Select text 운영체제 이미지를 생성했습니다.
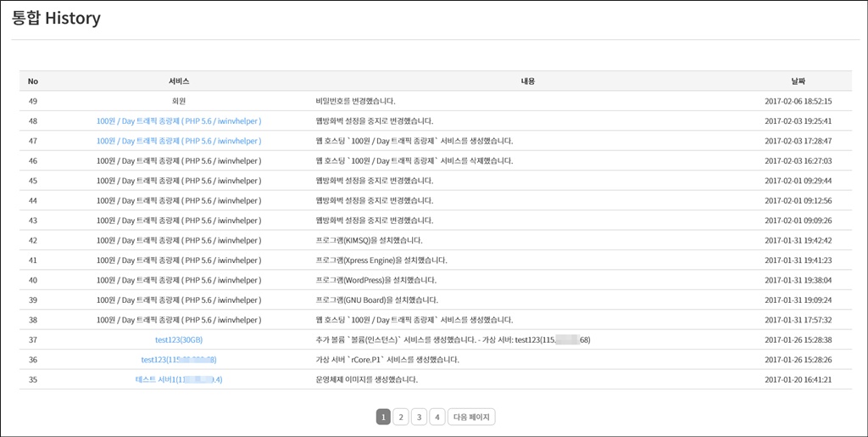The height and width of the screenshot is (437, 868). pos(366,379)
